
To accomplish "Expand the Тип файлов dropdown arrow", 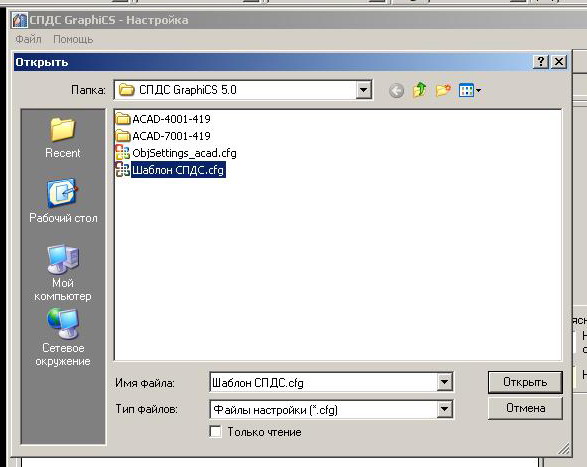I will (x=444, y=409).
